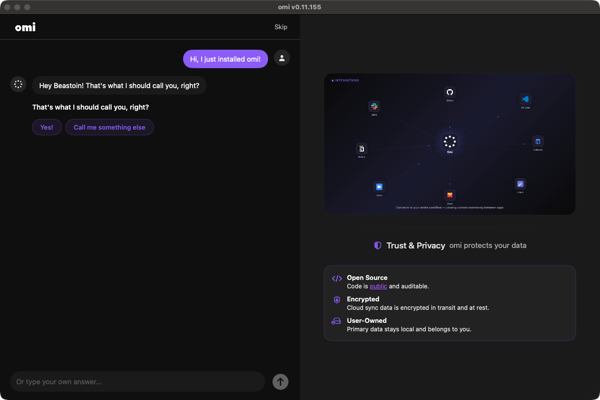Click the User-Owned drive icon
Image resolution: width=600 pixels, height=400 pixels.
tap(336, 321)
